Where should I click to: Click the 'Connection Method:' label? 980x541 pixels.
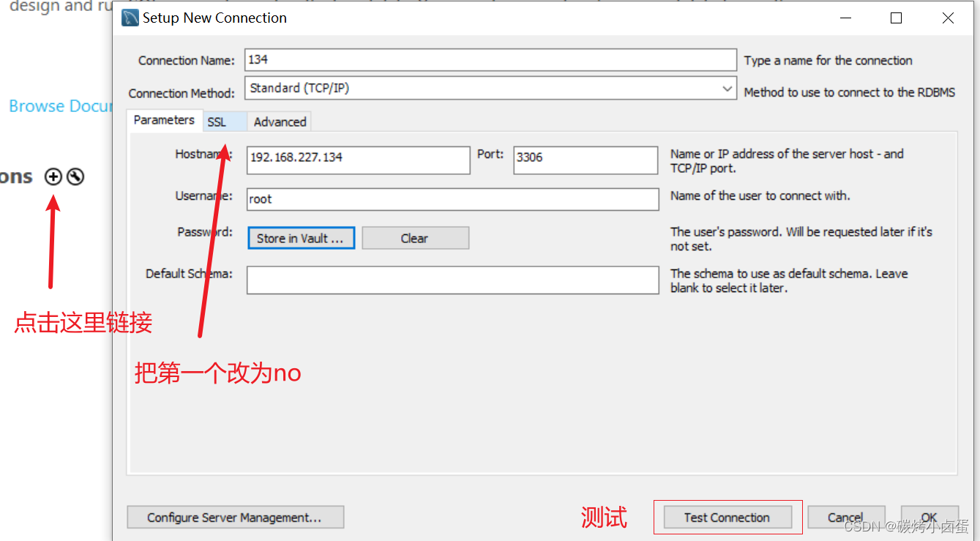[x=182, y=94]
